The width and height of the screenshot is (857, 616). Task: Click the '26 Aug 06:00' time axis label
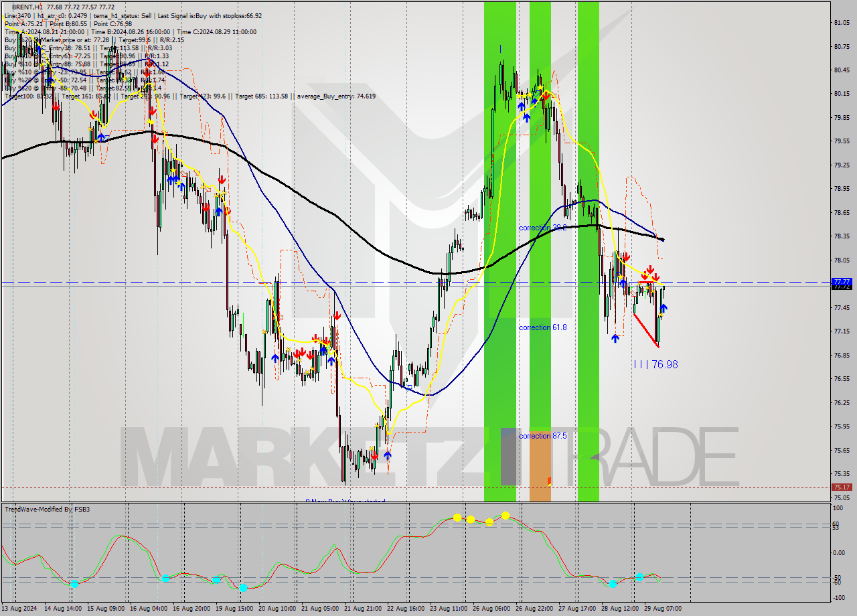pyautogui.click(x=492, y=609)
